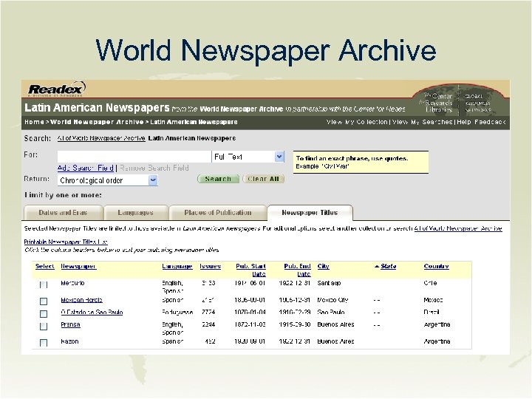Click the Portuguese language cell
Image resolution: width=532 pixels, height=399 pixels.
177,312
